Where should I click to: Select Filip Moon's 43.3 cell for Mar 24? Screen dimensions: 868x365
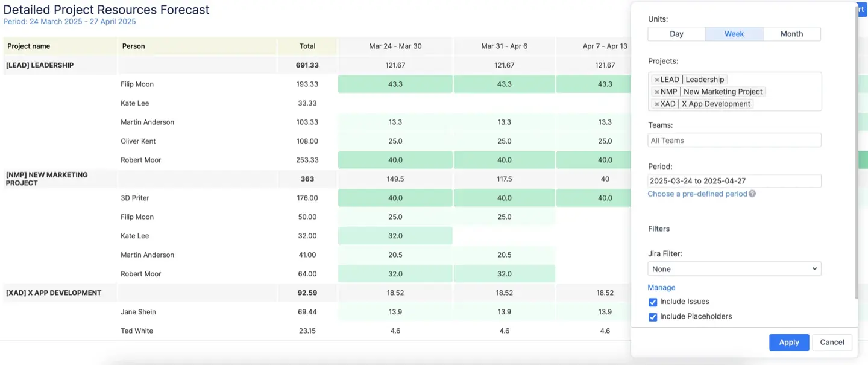395,84
